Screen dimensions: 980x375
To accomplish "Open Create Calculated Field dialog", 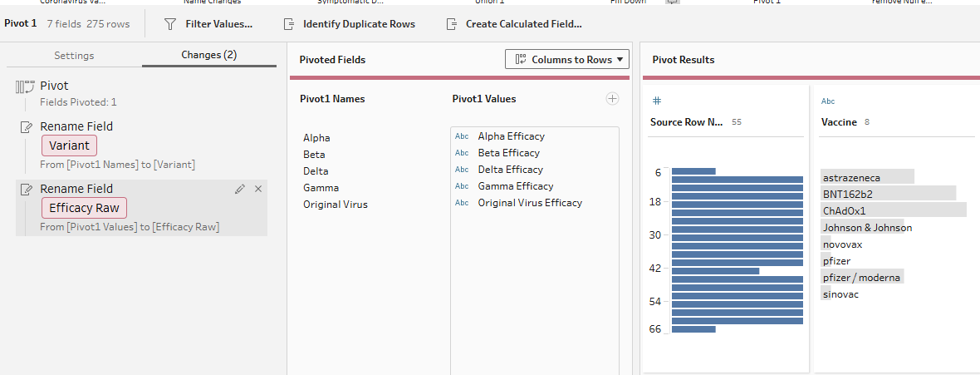I will tap(522, 24).
